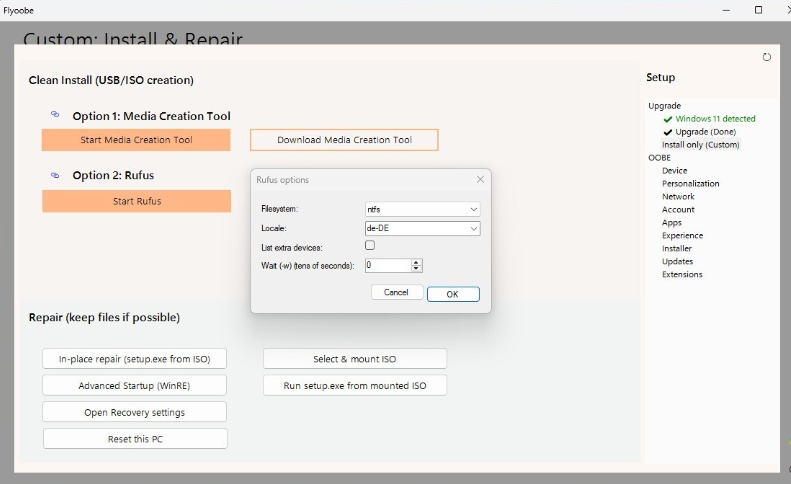
Task: Click Reset this PC button
Action: click(x=135, y=439)
